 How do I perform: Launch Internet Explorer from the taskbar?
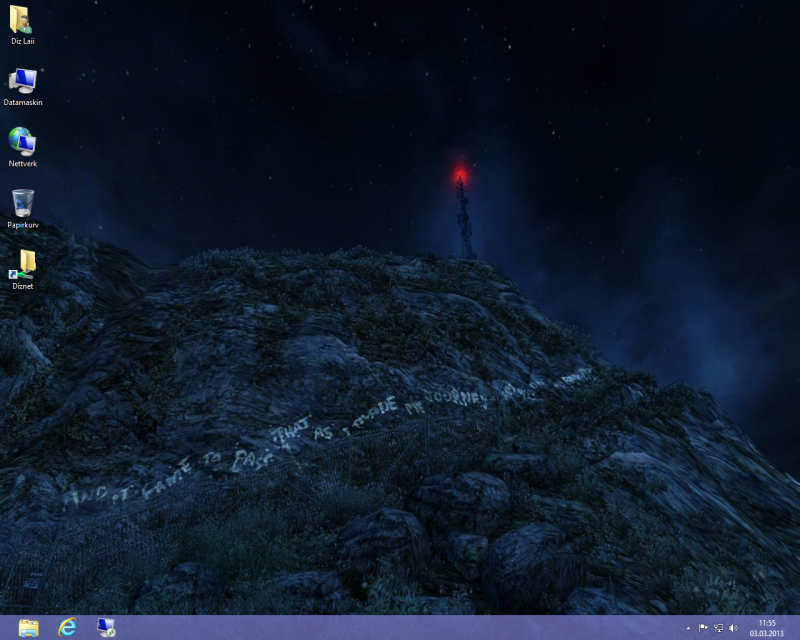67,627
